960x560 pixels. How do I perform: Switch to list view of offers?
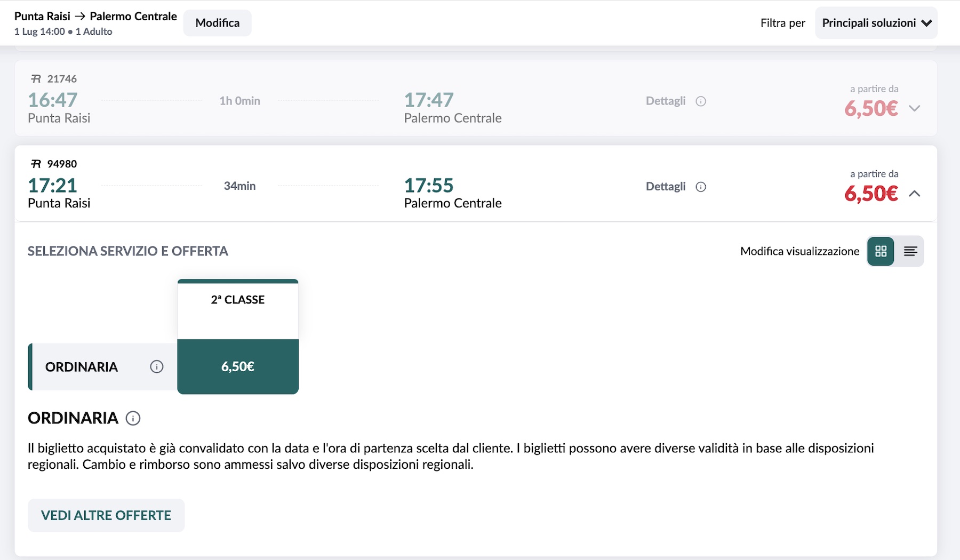tap(911, 251)
